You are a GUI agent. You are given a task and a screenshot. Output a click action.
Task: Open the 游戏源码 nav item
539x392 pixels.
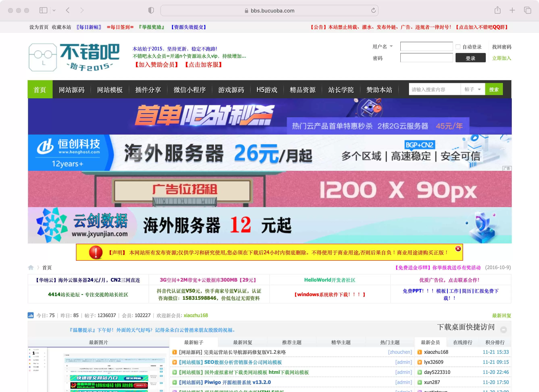(x=231, y=90)
